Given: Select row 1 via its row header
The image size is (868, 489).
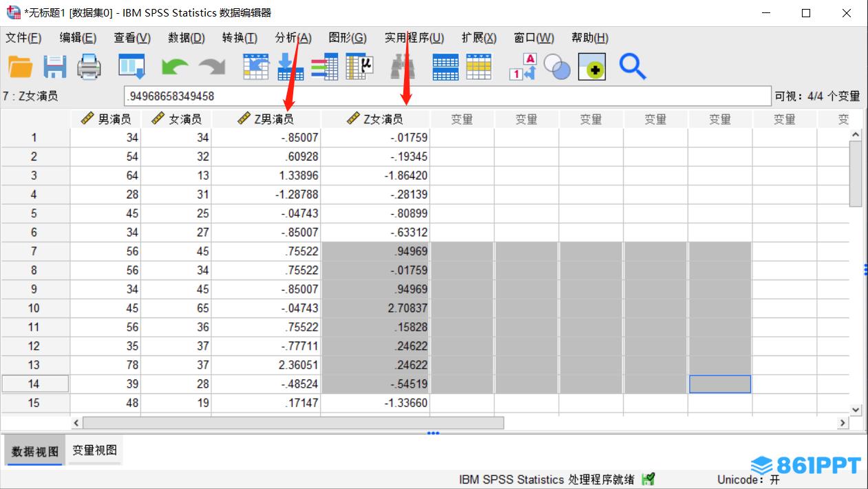Looking at the screenshot, I should (34, 138).
